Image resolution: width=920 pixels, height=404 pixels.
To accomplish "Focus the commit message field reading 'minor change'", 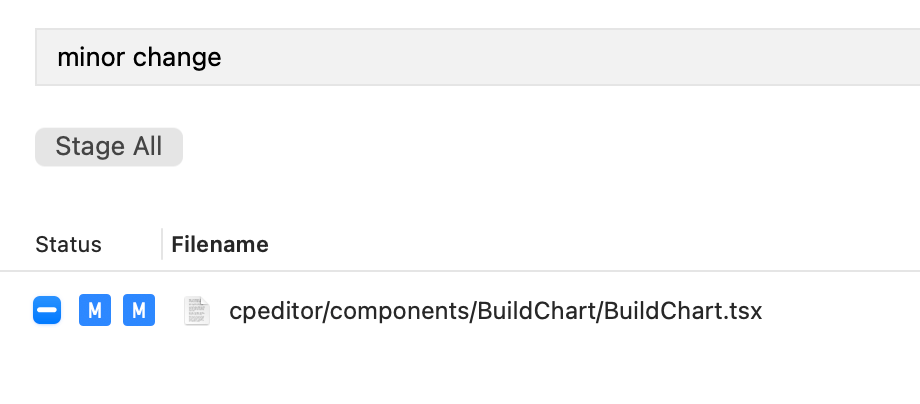I will coord(400,57).
